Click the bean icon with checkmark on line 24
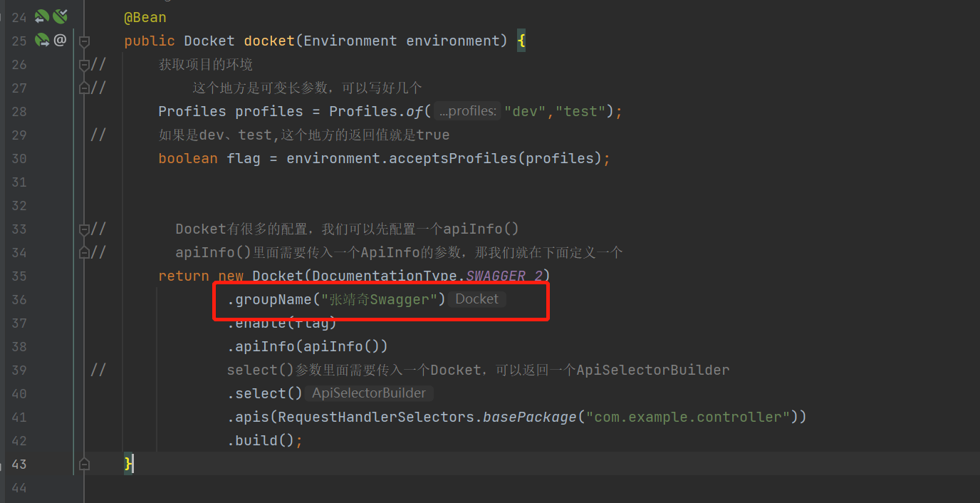The image size is (980, 503). point(61,17)
